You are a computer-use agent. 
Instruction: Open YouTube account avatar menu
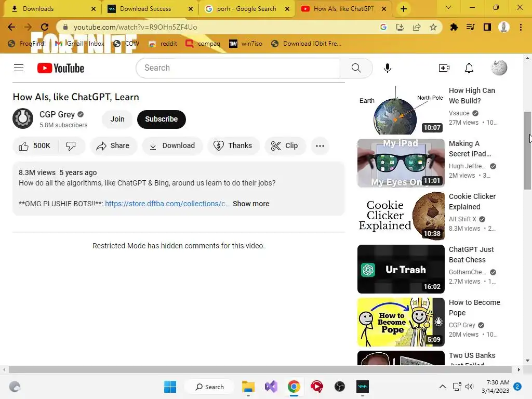(x=499, y=68)
